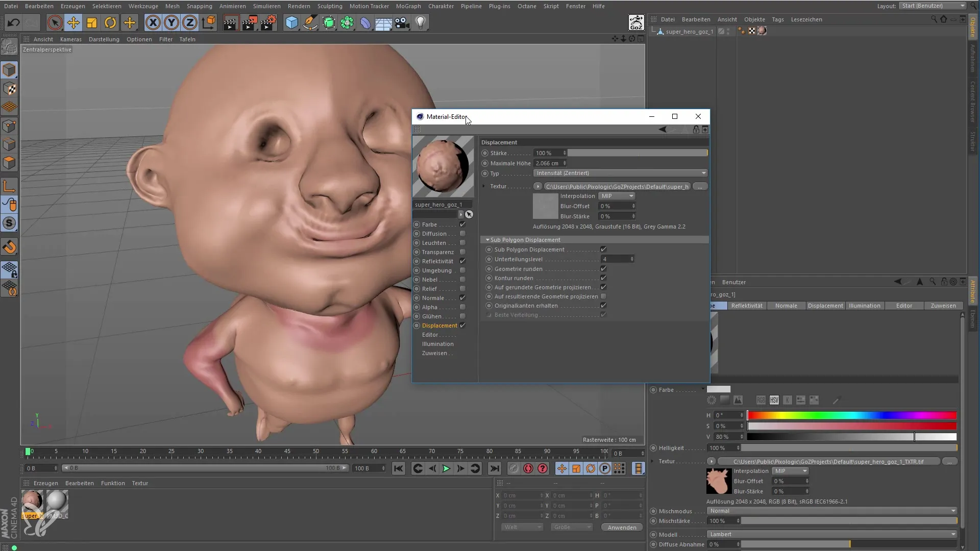Open Interpolation MIP dropdown in Attribute panel
980x551 pixels.
[x=790, y=471]
